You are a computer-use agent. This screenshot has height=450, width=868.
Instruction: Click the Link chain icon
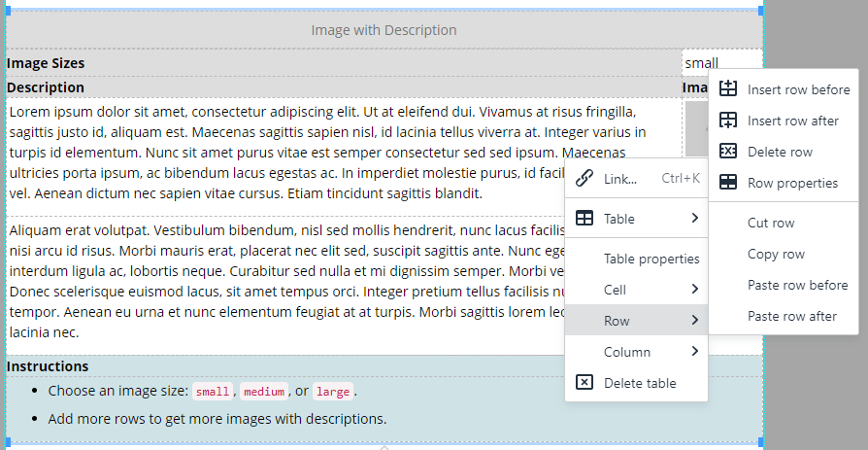(x=584, y=179)
